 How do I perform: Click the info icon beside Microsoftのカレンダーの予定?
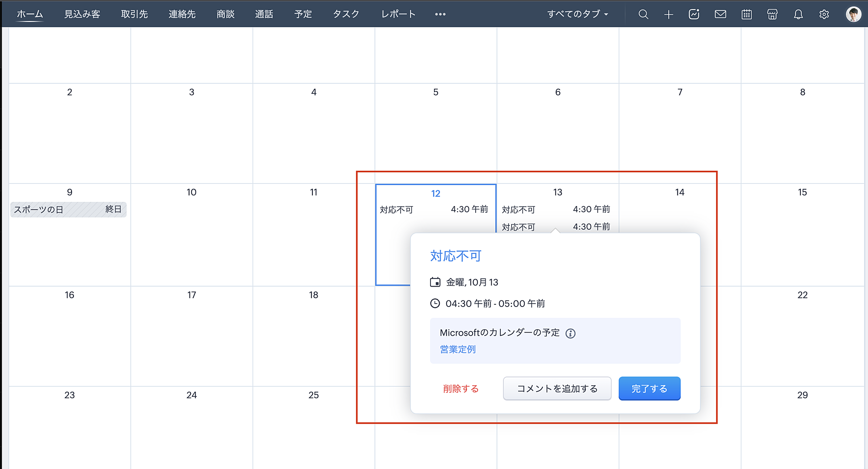(570, 334)
